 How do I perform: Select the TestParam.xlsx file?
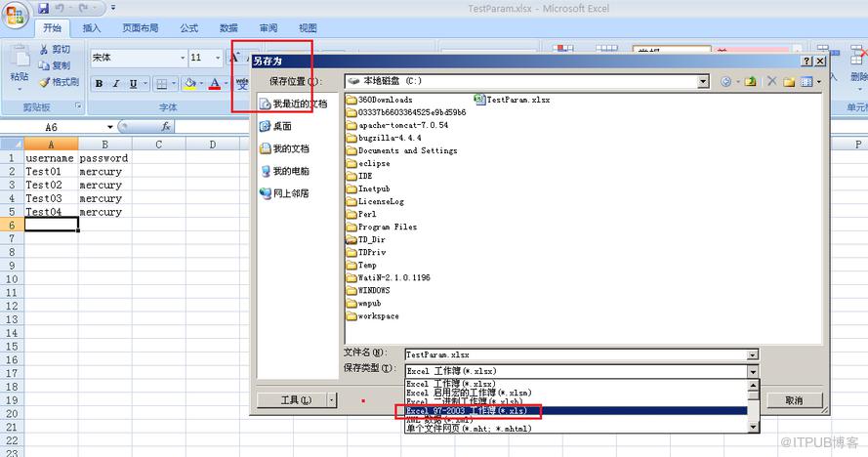point(512,100)
